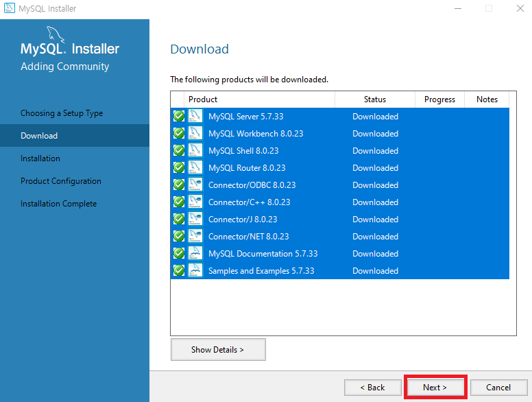Screen dimensions: 532x402
Task: Minimize the MySQL Installer window
Action: pyautogui.click(x=458, y=8)
